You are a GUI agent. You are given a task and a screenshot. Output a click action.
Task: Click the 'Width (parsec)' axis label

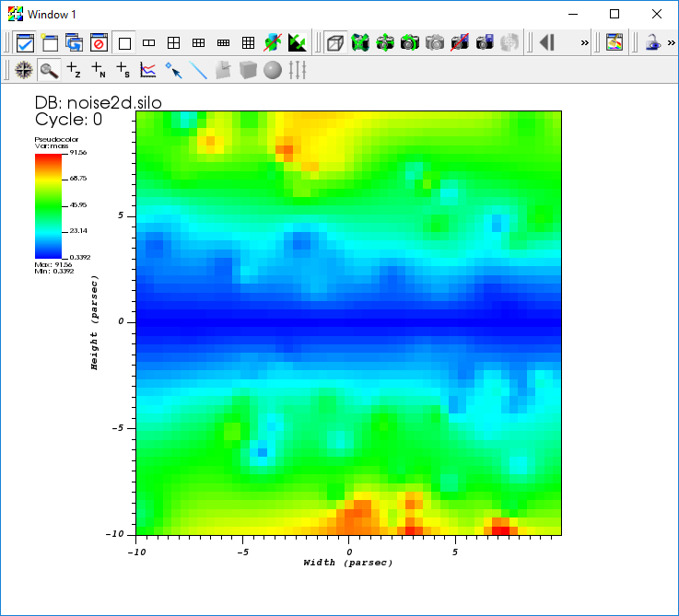(348, 563)
